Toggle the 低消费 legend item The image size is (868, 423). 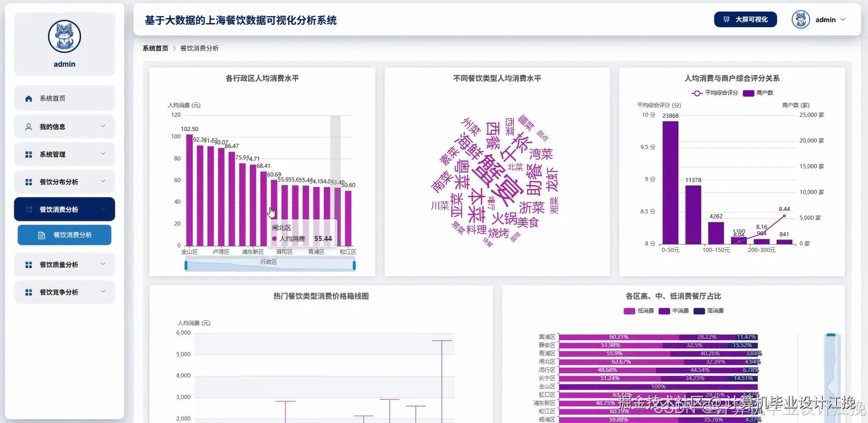point(639,311)
